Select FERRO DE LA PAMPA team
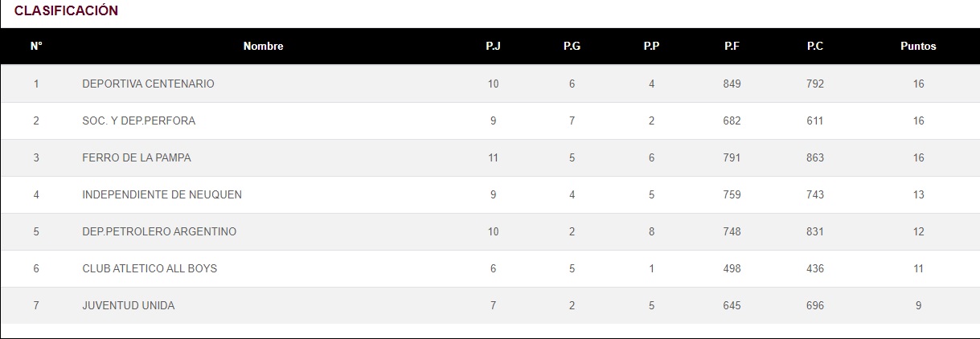Screen dimensions: 980x339 tap(137, 157)
